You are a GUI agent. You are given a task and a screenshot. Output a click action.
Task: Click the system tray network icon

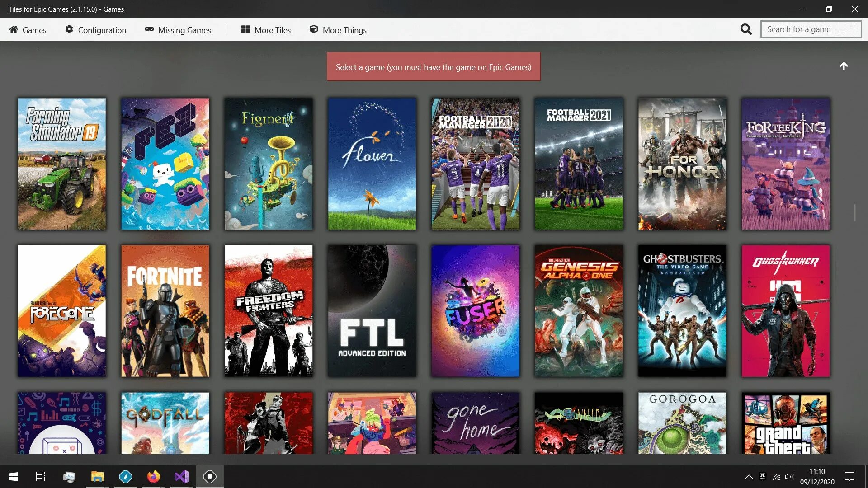[776, 476]
